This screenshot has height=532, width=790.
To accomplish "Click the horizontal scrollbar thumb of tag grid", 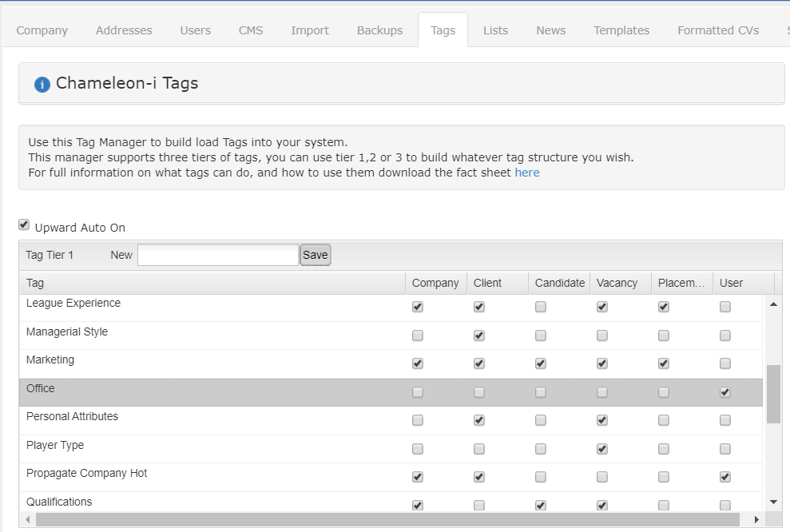I will click(x=387, y=519).
